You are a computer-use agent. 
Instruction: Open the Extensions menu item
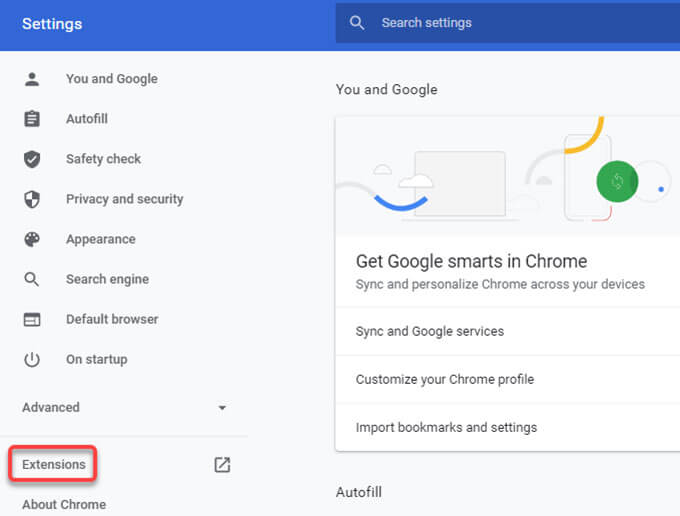(x=54, y=464)
